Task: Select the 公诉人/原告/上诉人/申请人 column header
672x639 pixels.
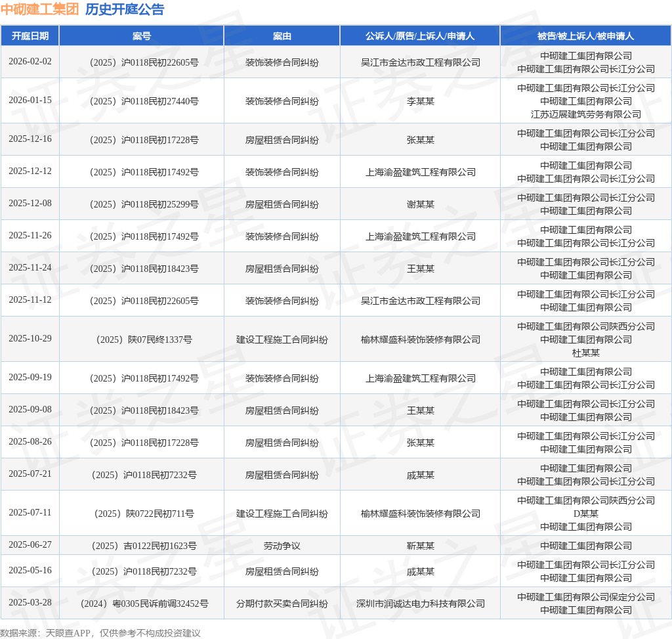Action: point(420,36)
